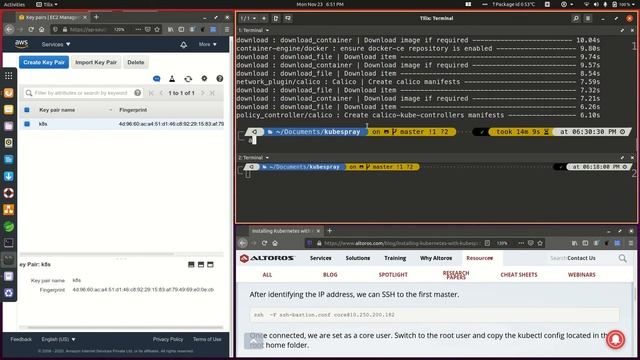Bookmark the AWS page with star icon

[x=157, y=29]
